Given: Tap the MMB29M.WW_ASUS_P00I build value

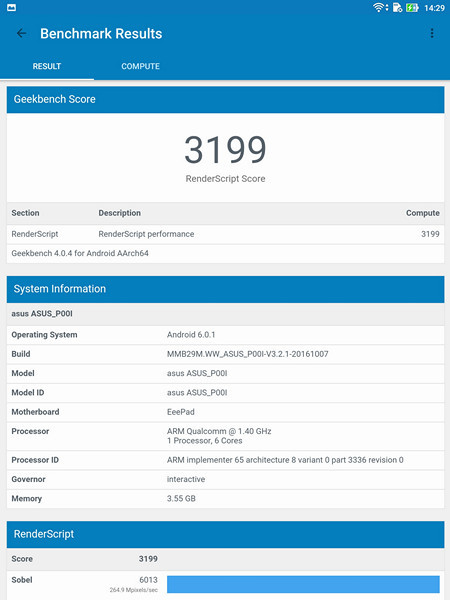Looking at the screenshot, I should click(x=248, y=354).
